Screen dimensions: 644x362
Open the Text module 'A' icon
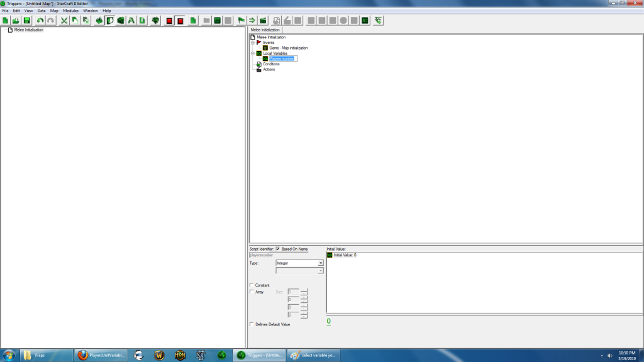131,21
